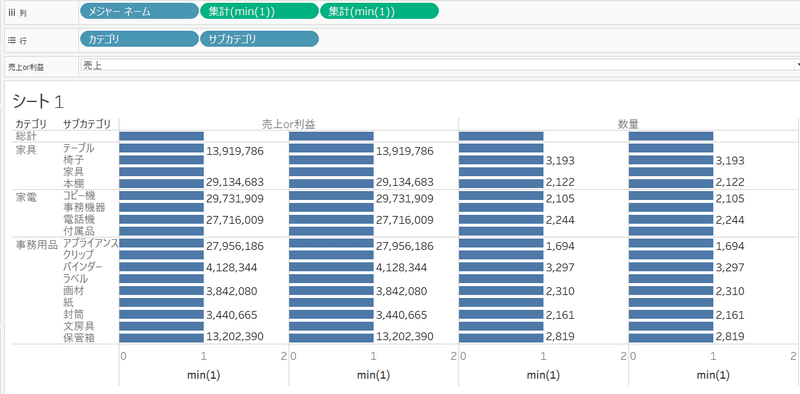The height and width of the screenshot is (394, 800).
Task: Click first 1,694 label for アプライアンス
Action: click(x=560, y=246)
